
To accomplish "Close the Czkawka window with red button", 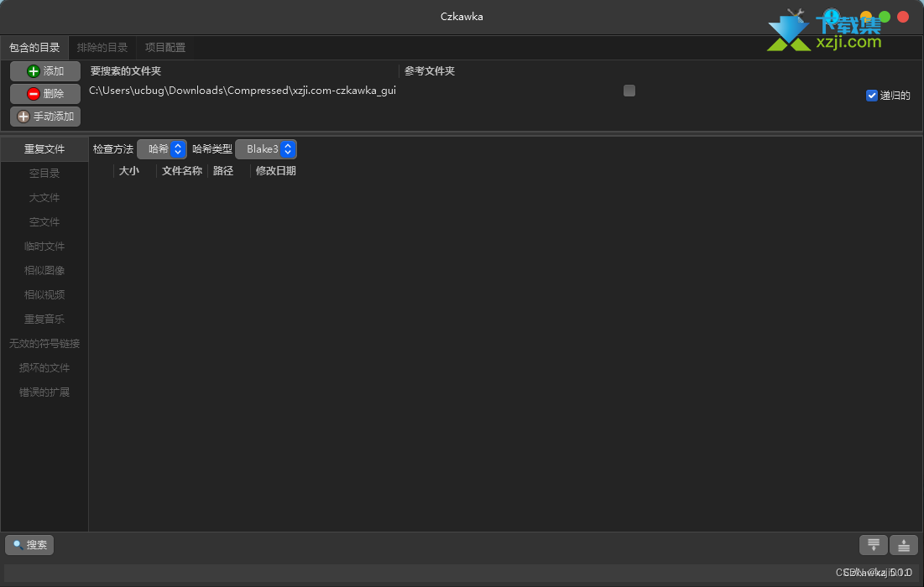I will tap(903, 17).
